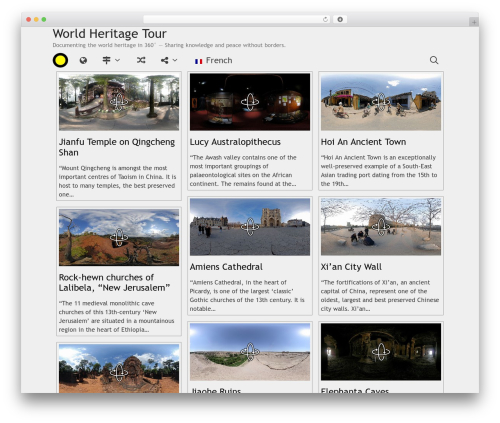Viewport: 500px width, 423px height.
Task: Open the red temple thumbnail under the Lalibela card
Action: tap(119, 369)
